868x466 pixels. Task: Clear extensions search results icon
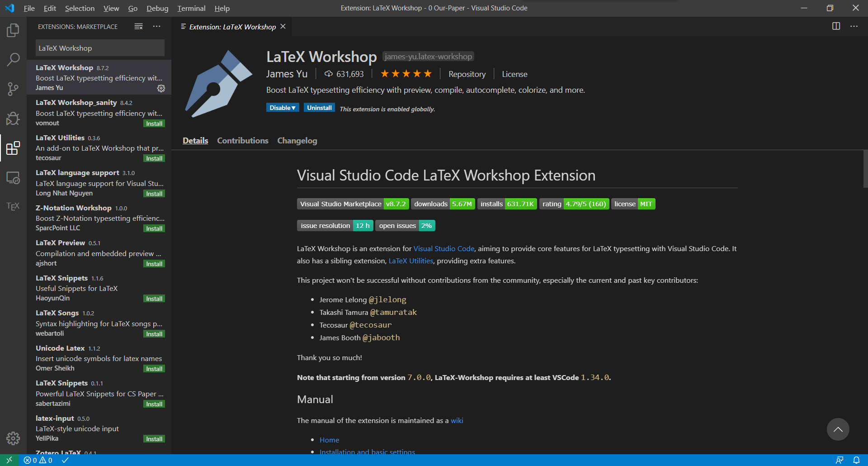pyautogui.click(x=139, y=27)
